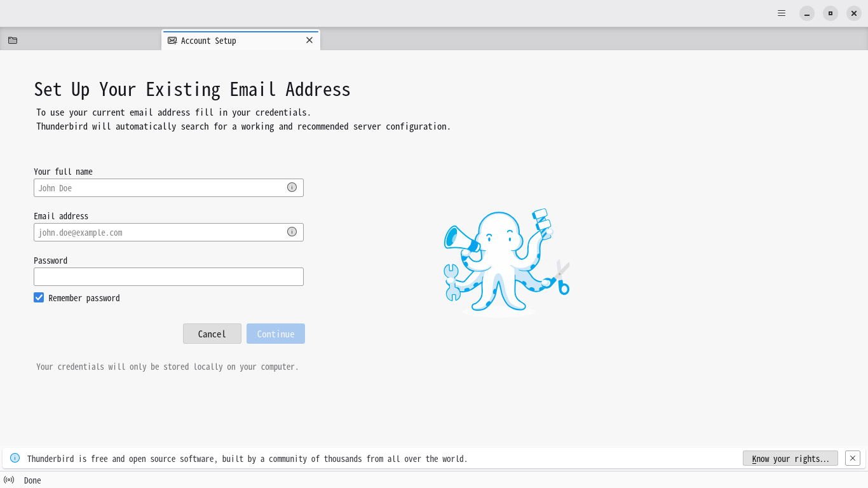The width and height of the screenshot is (868, 488).
Task: Click the 'Done' status bar text
Action: [32, 480]
